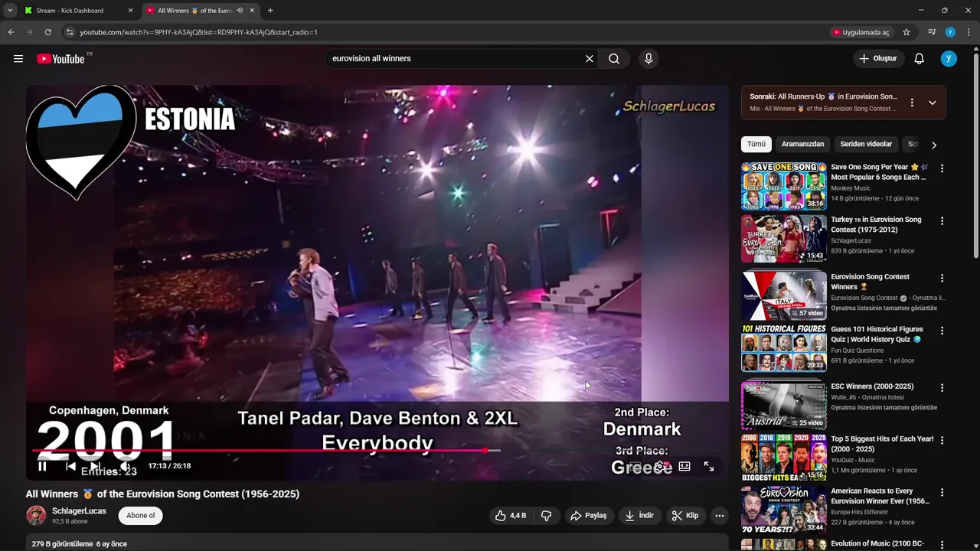The height and width of the screenshot is (551, 980).
Task: Open Chrome profile avatar
Action: tap(950, 32)
